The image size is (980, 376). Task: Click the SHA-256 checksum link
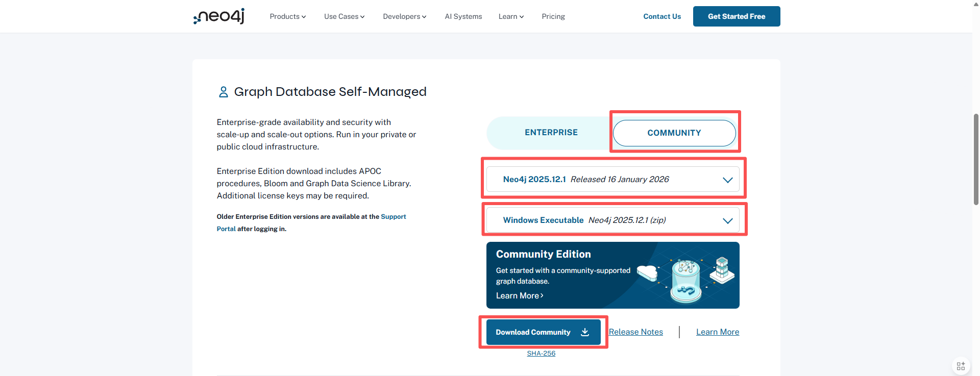point(541,354)
